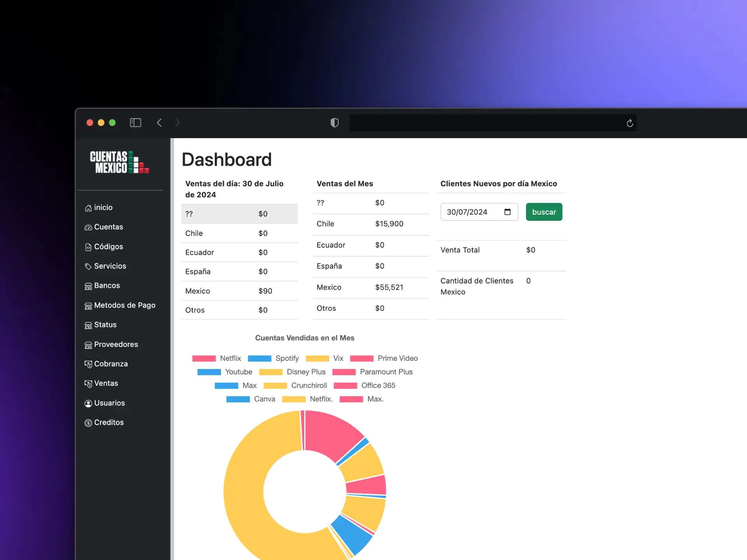This screenshot has width=747, height=560.
Task: Toggle 'Netflix.' legend item with period
Action: click(x=308, y=399)
